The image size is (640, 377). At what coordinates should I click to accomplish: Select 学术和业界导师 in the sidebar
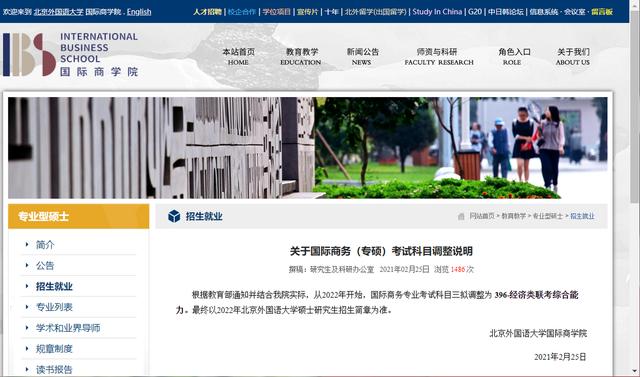(x=68, y=328)
